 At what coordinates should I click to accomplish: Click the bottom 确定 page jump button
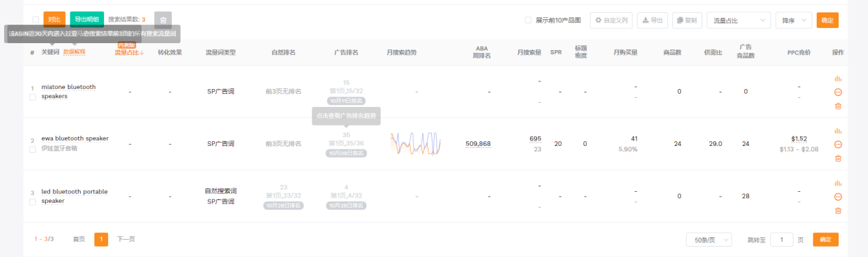pyautogui.click(x=826, y=240)
